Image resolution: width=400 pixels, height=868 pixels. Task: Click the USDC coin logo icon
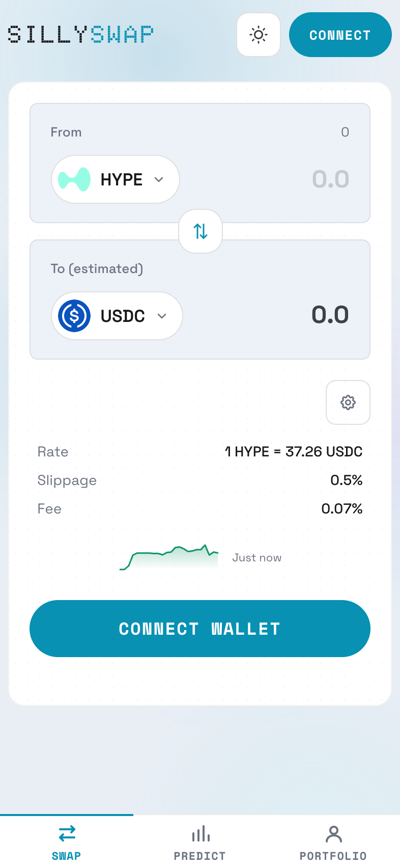(x=74, y=316)
